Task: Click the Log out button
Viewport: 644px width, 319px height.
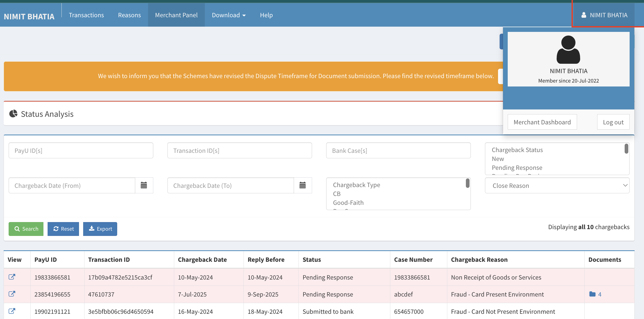Action: coord(613,122)
